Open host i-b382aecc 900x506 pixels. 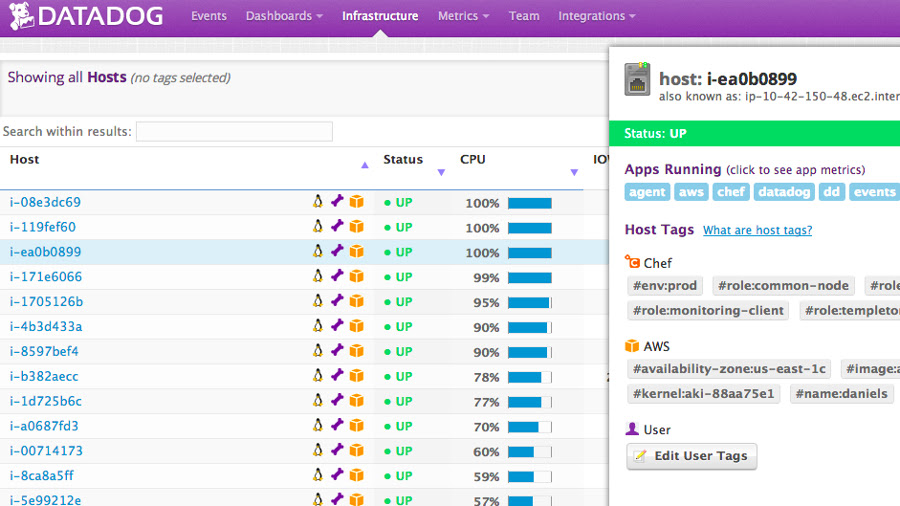tap(44, 376)
